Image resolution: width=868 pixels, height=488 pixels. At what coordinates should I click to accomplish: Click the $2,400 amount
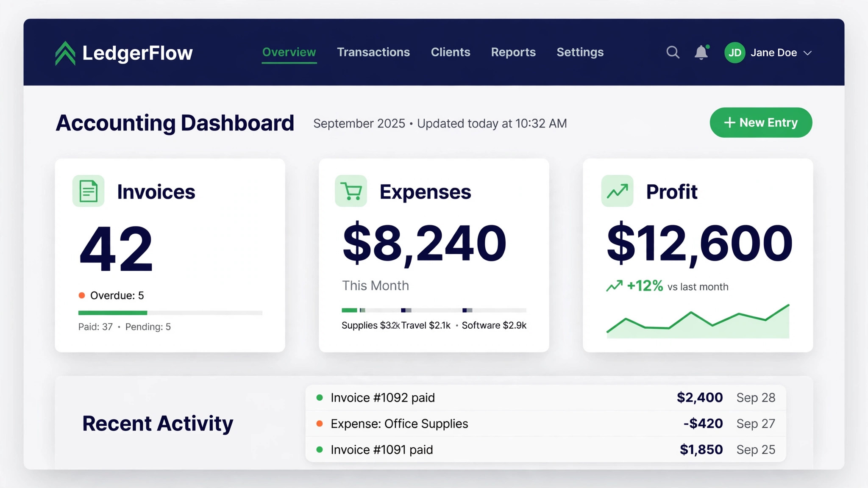click(700, 397)
